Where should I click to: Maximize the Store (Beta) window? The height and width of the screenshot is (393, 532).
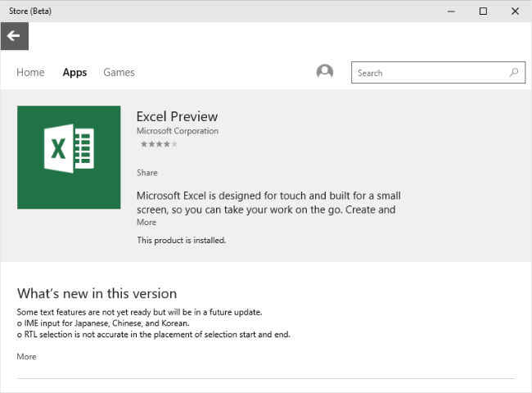coord(483,11)
